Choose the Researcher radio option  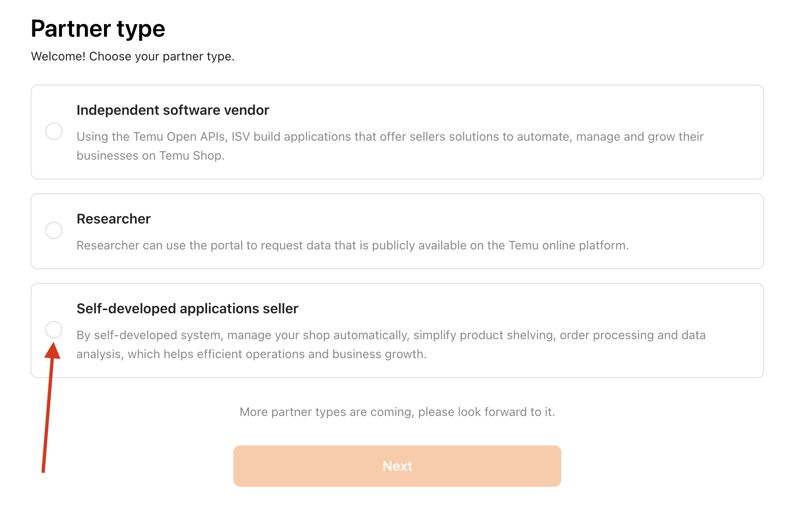tap(54, 230)
